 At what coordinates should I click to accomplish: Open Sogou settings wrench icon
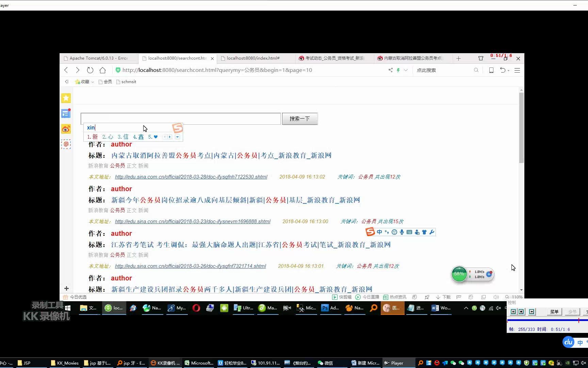point(431,232)
